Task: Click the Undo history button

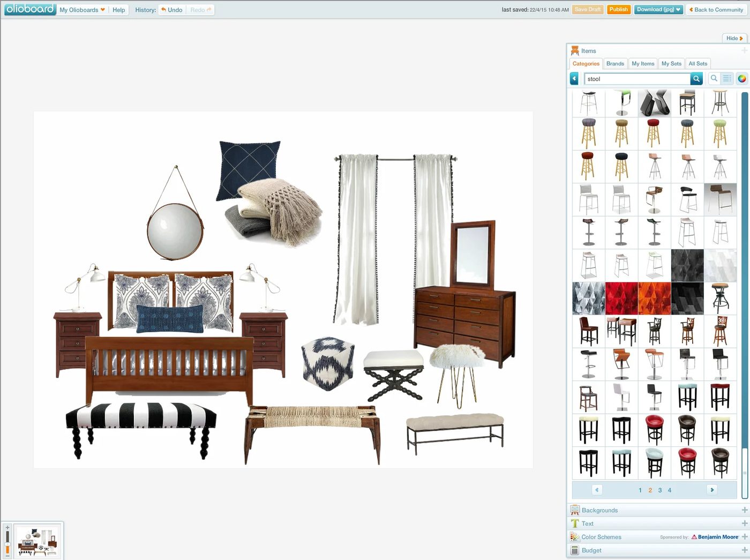Action: (172, 10)
